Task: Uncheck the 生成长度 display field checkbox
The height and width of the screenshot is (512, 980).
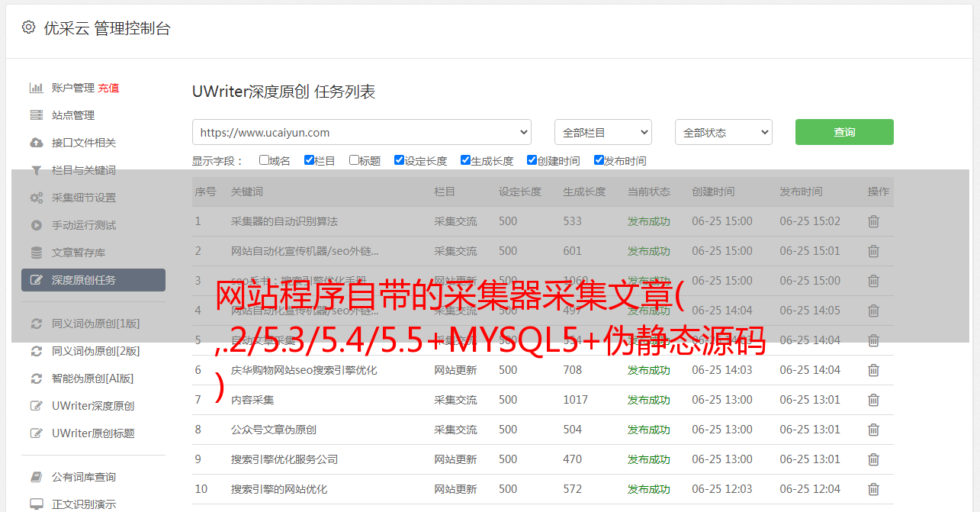Action: click(x=465, y=160)
